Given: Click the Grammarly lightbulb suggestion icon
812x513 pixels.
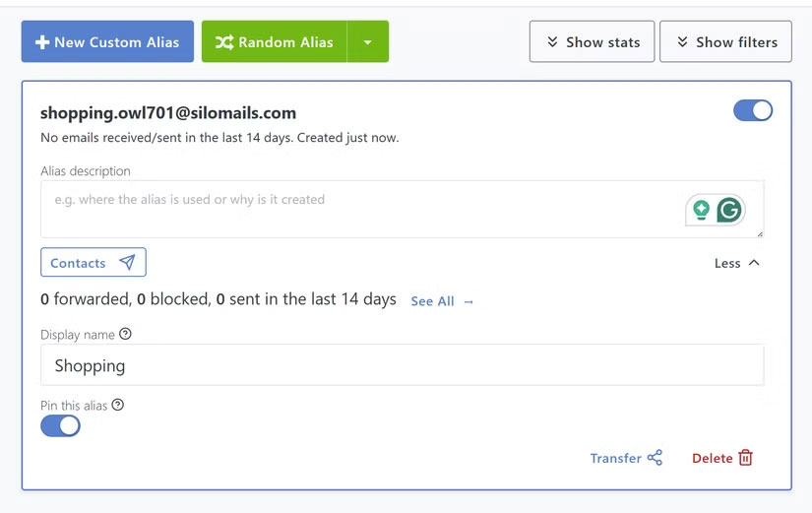Looking at the screenshot, I should pos(701,210).
